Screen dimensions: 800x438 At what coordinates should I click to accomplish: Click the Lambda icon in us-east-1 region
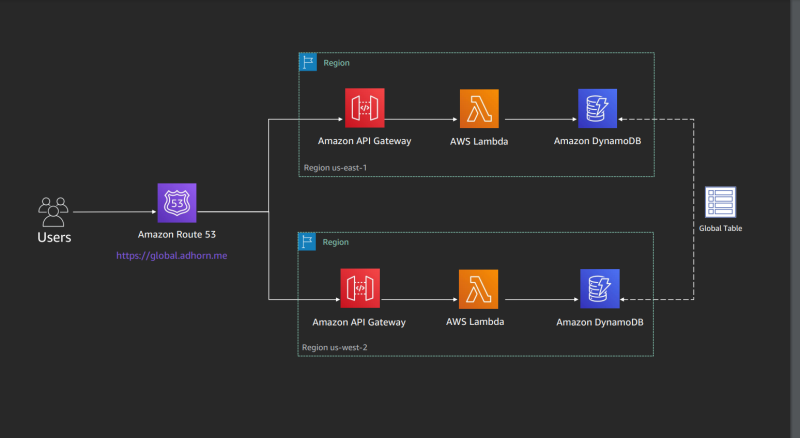479,108
